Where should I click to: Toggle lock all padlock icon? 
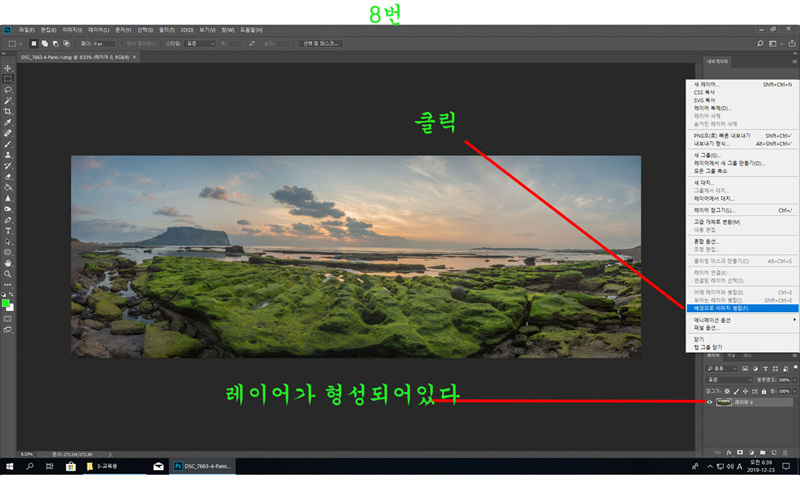coord(764,391)
